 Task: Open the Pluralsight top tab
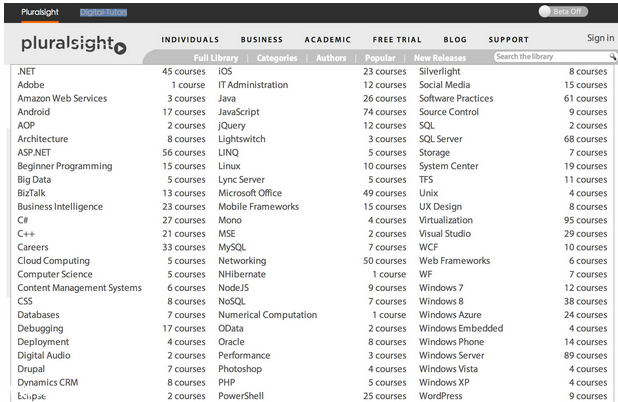pyautogui.click(x=40, y=12)
